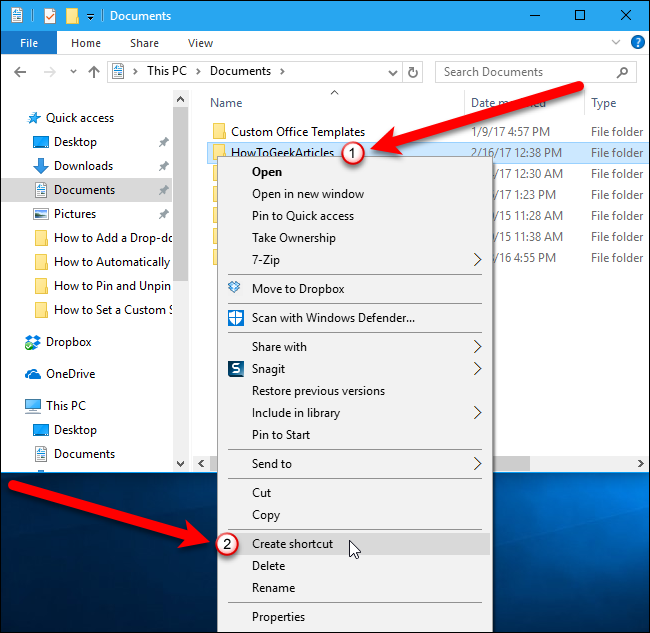The image size is (650, 633).
Task: Select OneDrive in the navigation pane
Action: coord(70,374)
